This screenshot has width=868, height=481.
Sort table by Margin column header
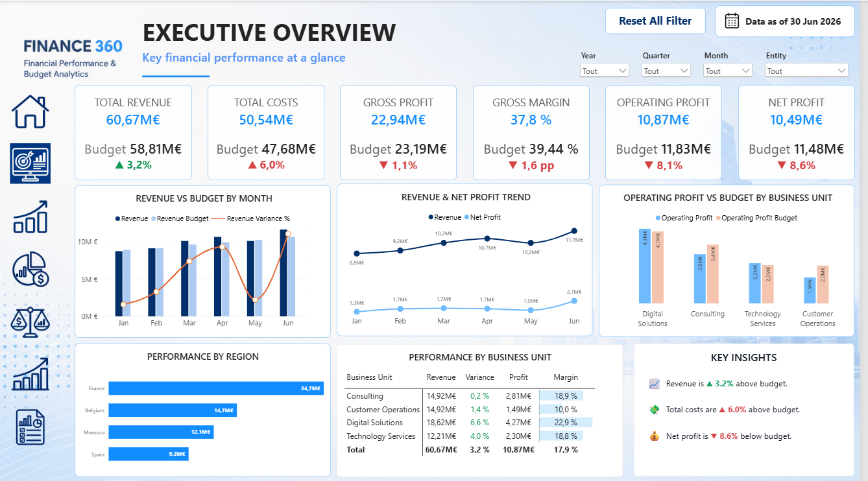566,377
